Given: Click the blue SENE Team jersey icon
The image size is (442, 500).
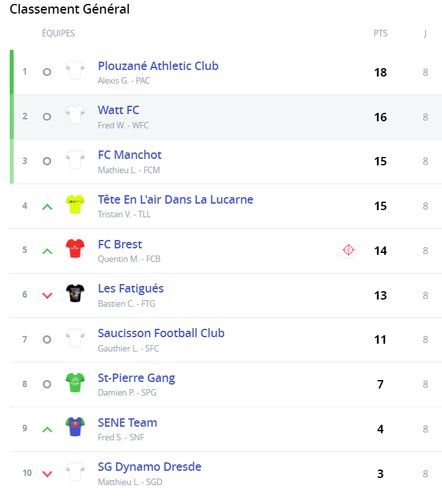Looking at the screenshot, I should (75, 427).
